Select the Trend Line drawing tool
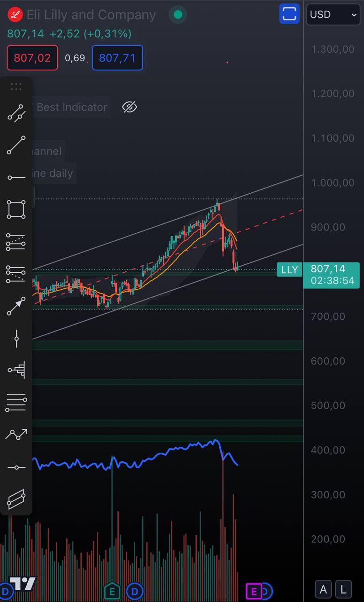The image size is (364, 602). [x=16, y=145]
